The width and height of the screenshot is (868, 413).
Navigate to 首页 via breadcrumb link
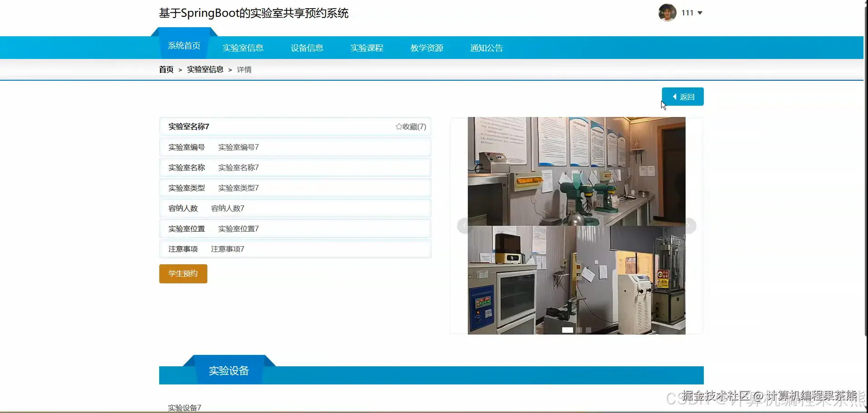point(166,69)
